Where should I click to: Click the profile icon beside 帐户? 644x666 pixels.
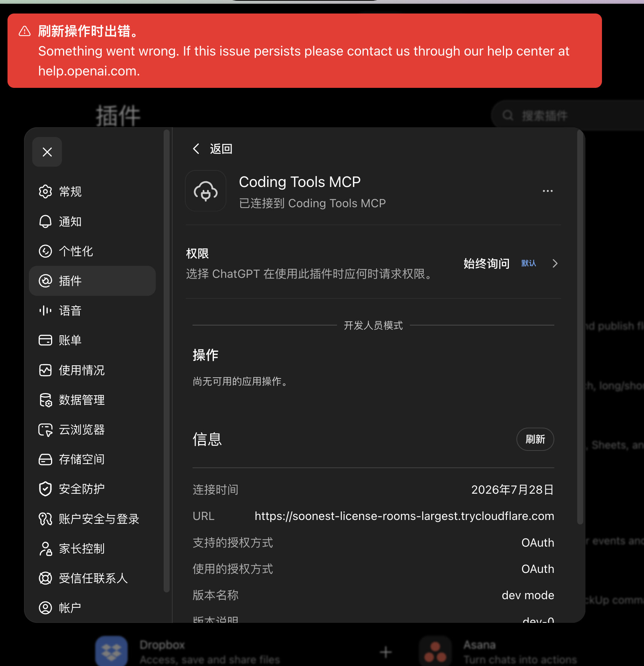[x=45, y=608]
